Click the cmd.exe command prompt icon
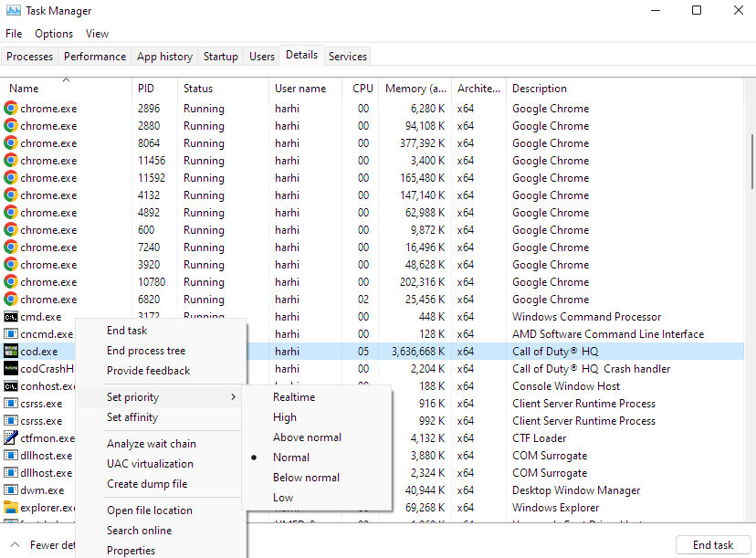 11,317
